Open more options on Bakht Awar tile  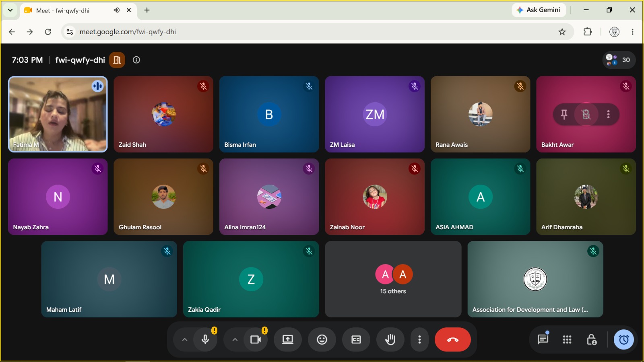(x=608, y=114)
